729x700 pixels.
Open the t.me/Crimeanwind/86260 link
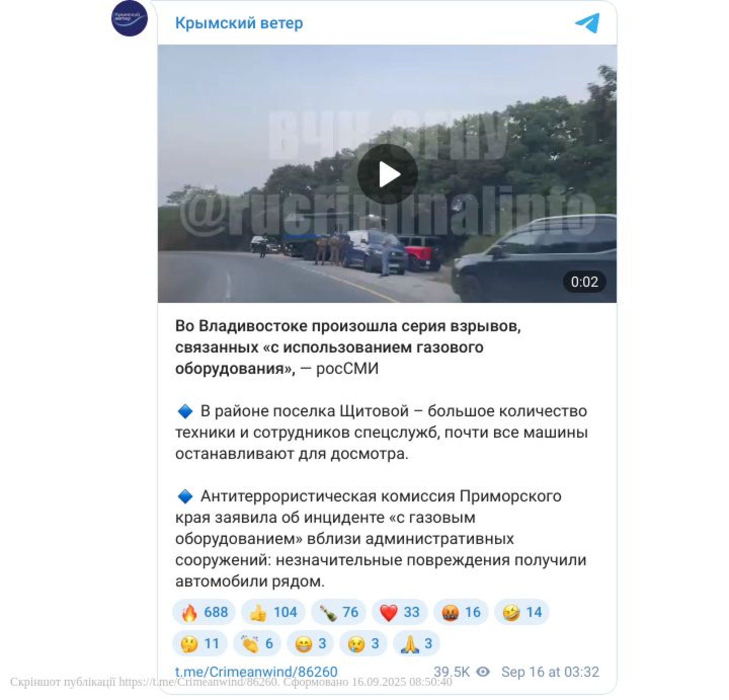[256, 672]
